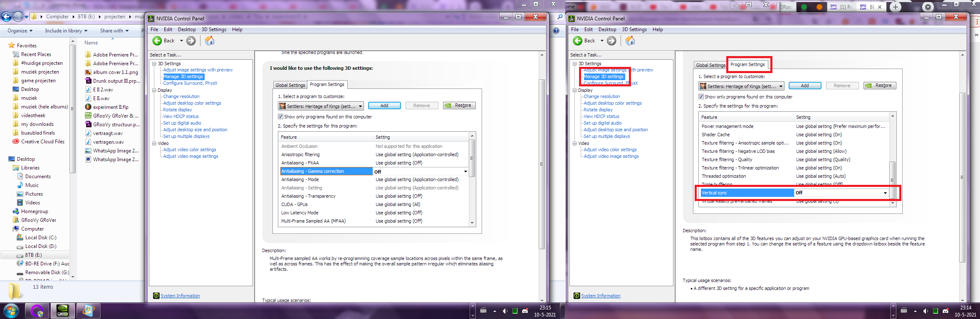
Task: Click the purple ring taskbar icon
Action: [x=37, y=311]
